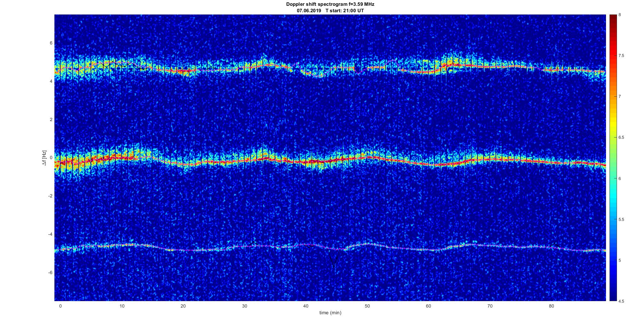
Task: Click the yellow section of the colorbar
Action: (x=612, y=124)
